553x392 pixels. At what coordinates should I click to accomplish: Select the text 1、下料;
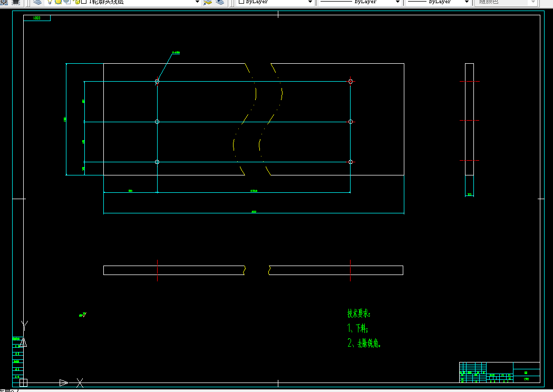click(357, 328)
